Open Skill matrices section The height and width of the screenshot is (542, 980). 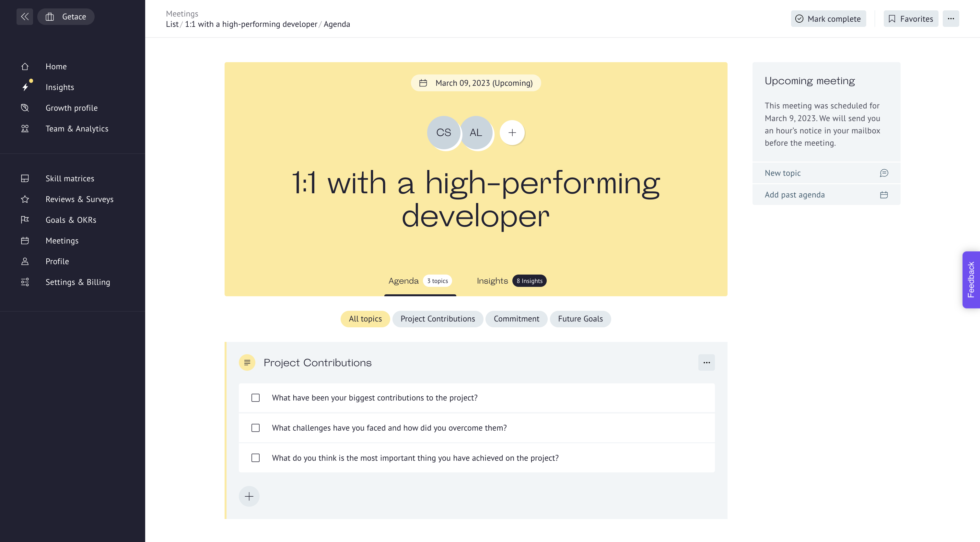(x=69, y=178)
